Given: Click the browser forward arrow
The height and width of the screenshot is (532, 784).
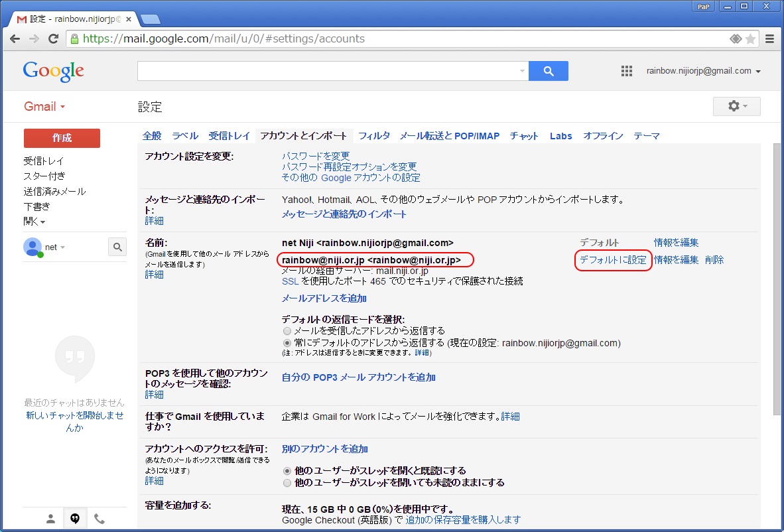Looking at the screenshot, I should 34,39.
